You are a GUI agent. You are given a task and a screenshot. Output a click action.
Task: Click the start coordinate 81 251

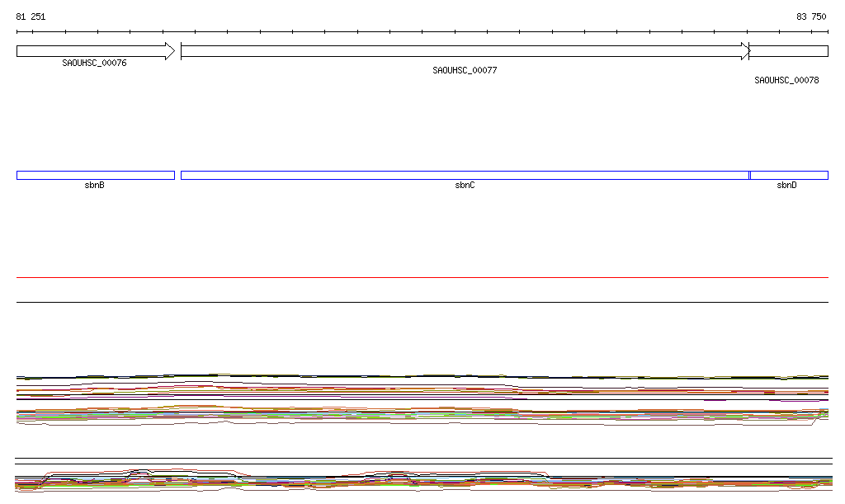[x=31, y=16]
